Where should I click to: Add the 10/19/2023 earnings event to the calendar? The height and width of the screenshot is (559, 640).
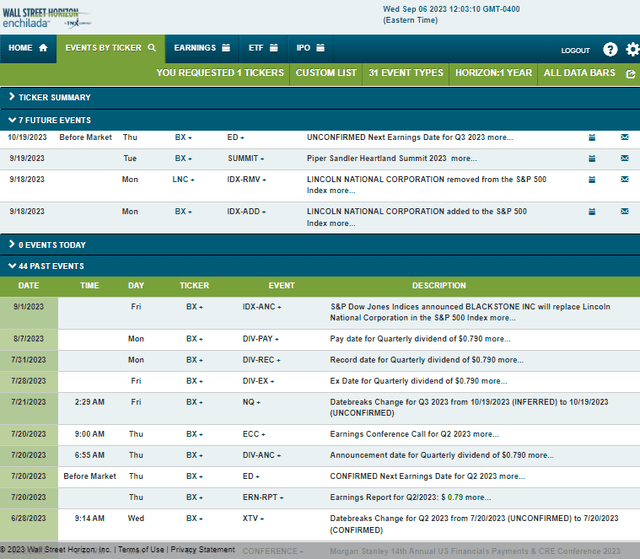pos(592,138)
